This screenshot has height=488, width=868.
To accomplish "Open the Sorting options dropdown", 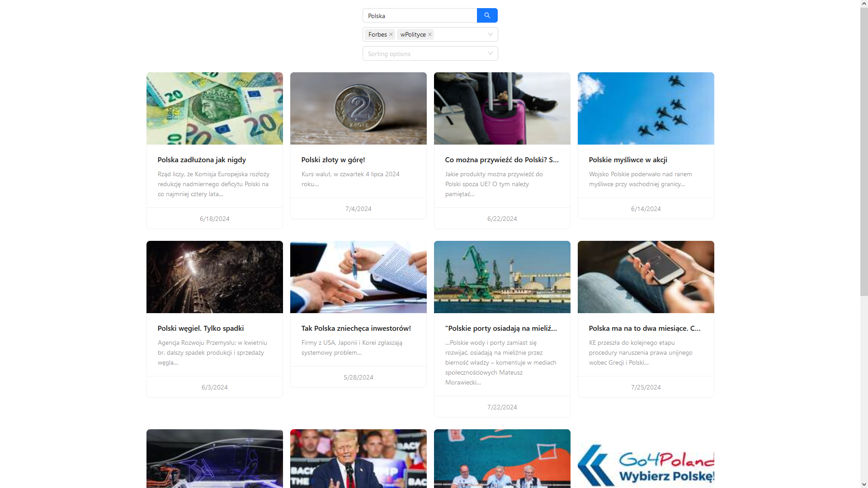I will pos(430,53).
